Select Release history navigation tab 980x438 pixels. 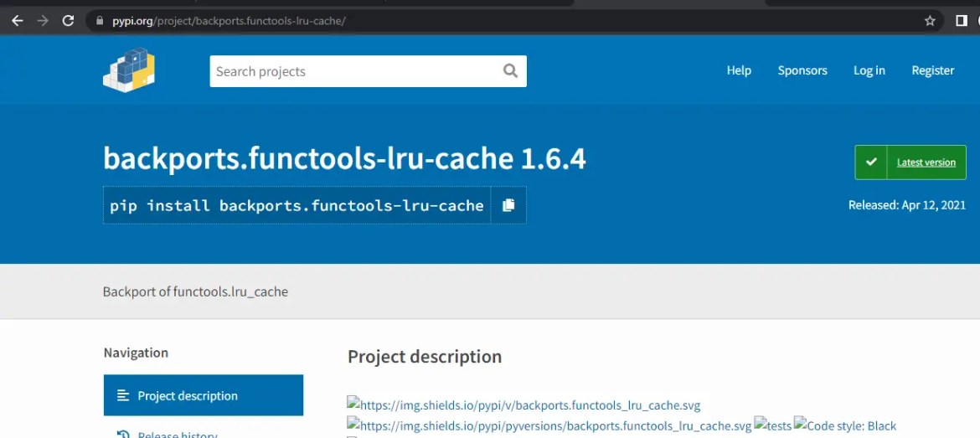click(204, 432)
